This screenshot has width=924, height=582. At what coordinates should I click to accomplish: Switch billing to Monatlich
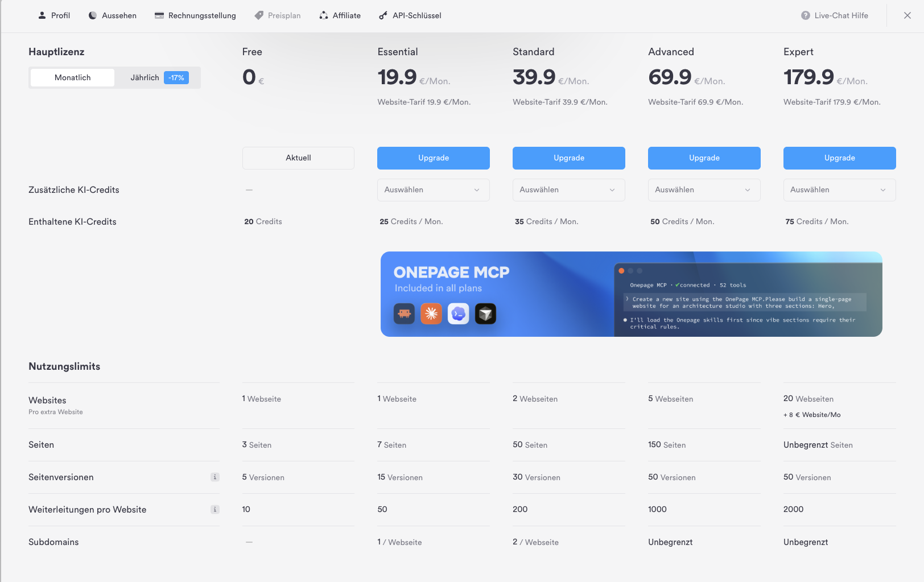(72, 77)
